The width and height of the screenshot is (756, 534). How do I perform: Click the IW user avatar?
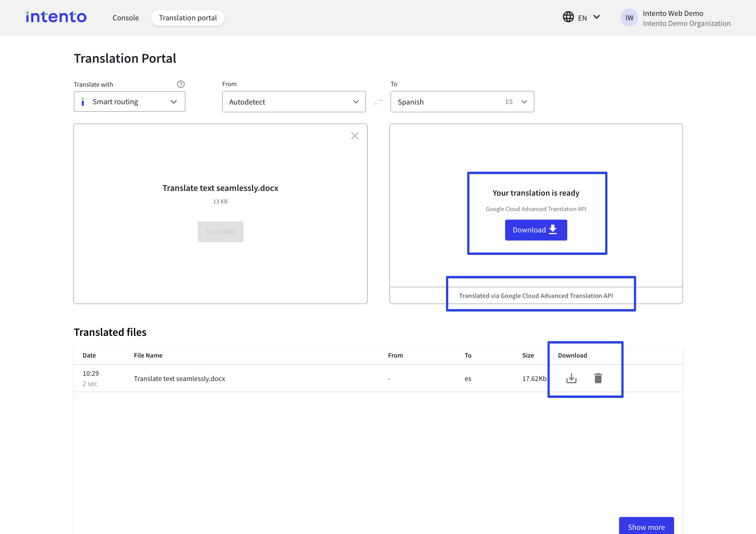click(x=629, y=18)
